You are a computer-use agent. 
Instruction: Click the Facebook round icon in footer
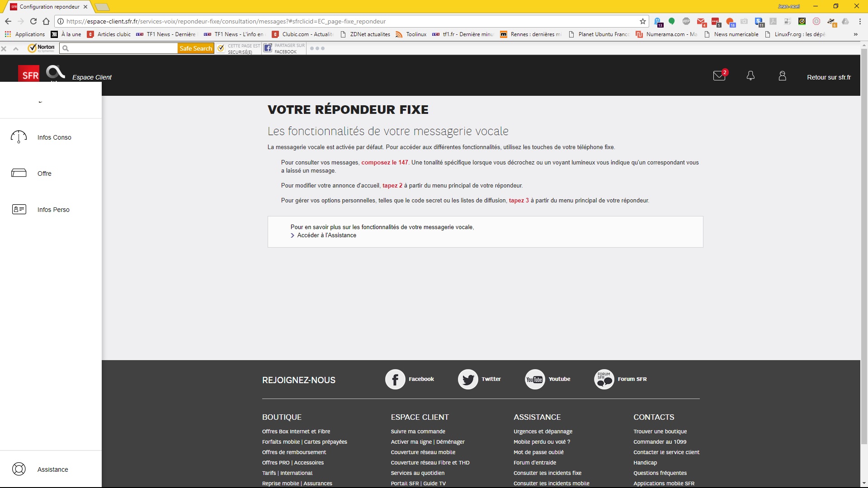tap(395, 379)
